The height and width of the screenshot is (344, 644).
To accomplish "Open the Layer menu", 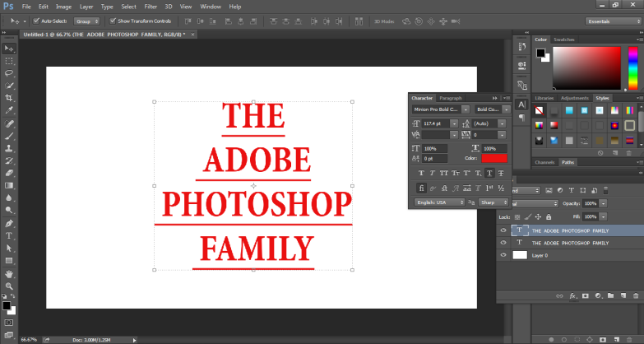I will (x=86, y=7).
